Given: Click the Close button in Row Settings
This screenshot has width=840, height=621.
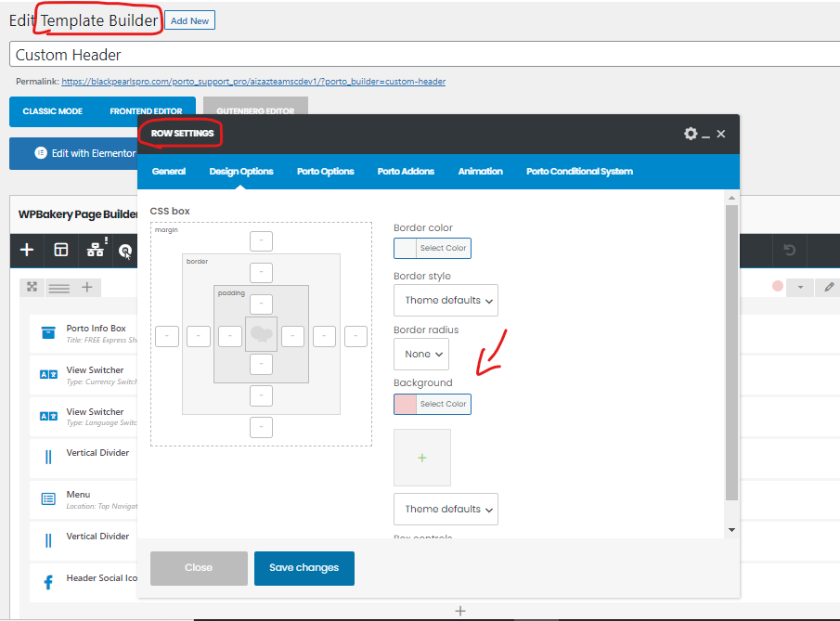Looking at the screenshot, I should (x=199, y=568).
